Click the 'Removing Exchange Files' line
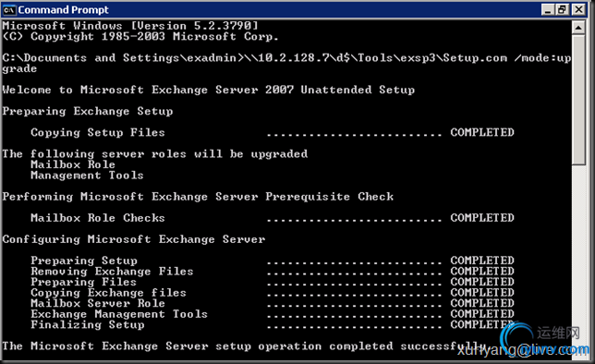 pos(273,272)
